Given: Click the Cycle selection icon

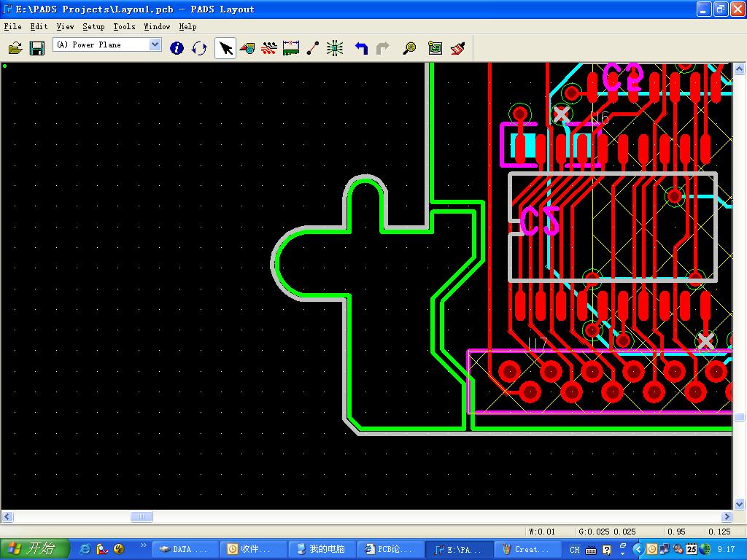Looking at the screenshot, I should tap(199, 48).
